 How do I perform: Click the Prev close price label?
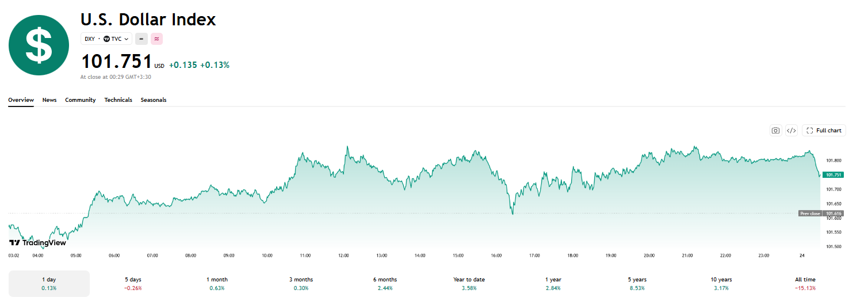coord(810,213)
